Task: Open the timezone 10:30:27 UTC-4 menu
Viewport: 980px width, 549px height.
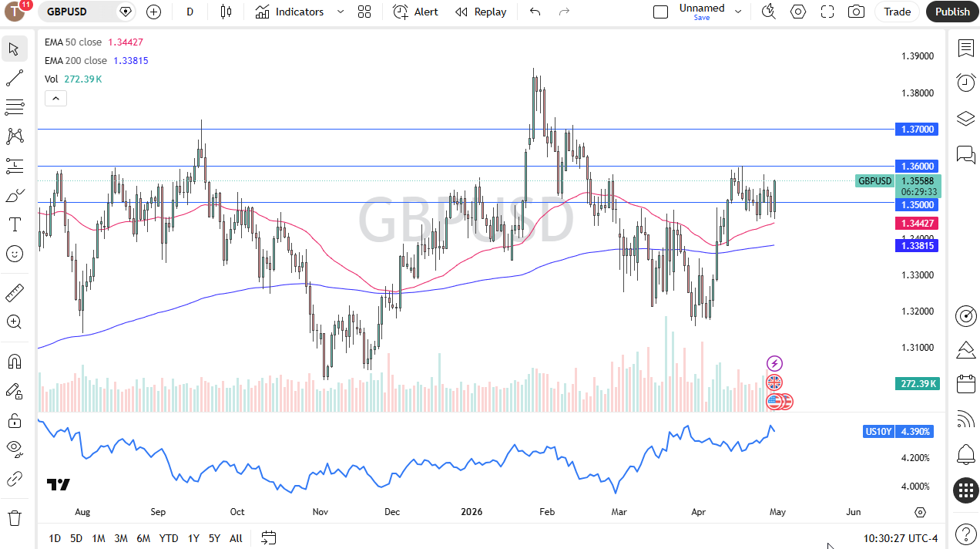Action: 901,538
